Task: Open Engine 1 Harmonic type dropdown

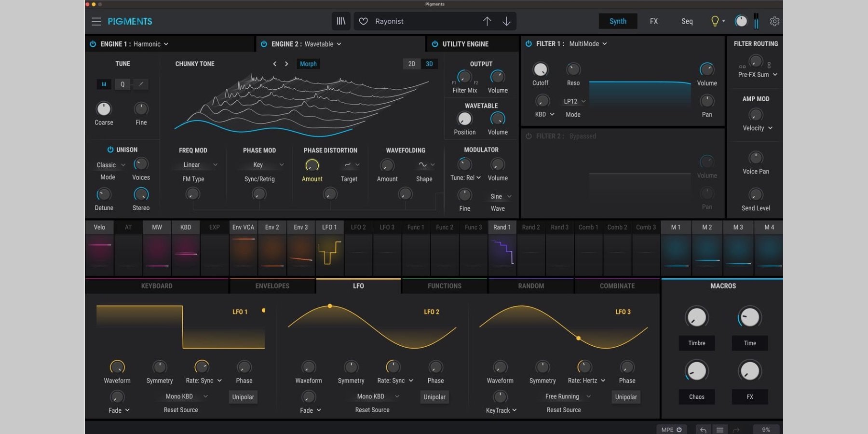Action: [151, 44]
